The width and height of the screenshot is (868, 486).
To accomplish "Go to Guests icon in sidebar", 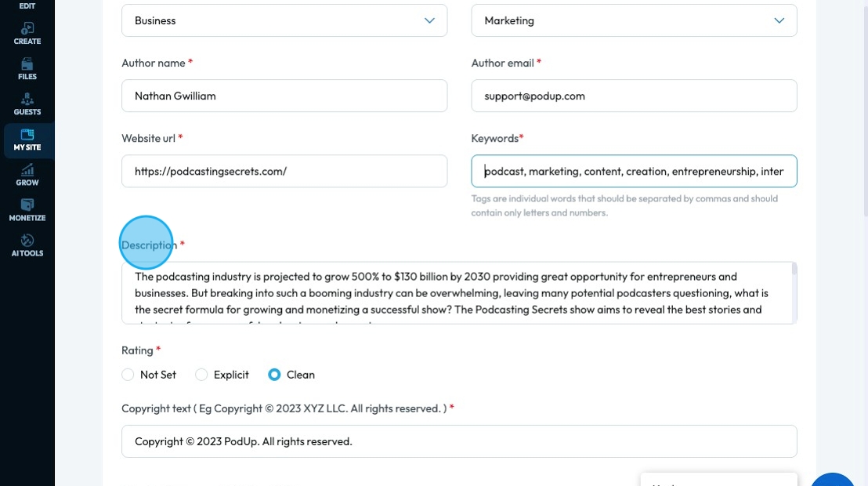I will pos(27,100).
